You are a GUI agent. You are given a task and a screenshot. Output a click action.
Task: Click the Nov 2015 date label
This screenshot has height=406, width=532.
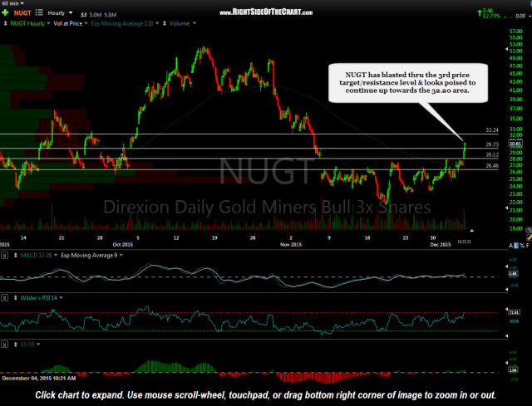[x=291, y=245]
